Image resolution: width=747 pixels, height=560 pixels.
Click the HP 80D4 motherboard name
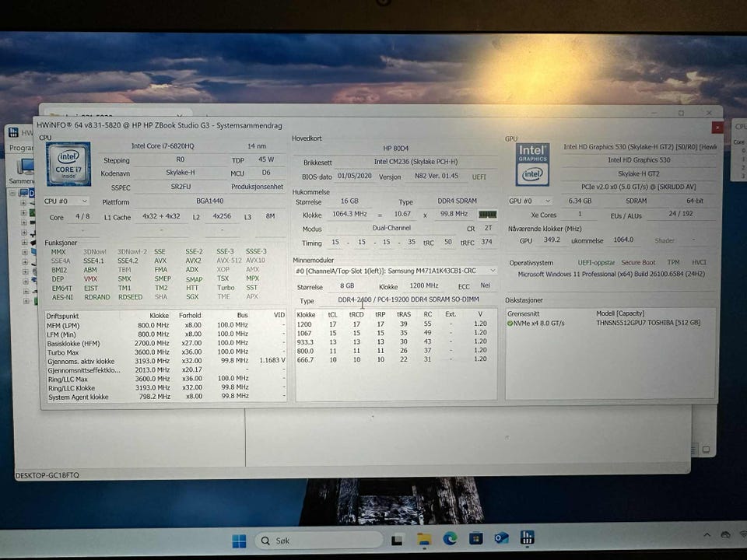coord(395,148)
